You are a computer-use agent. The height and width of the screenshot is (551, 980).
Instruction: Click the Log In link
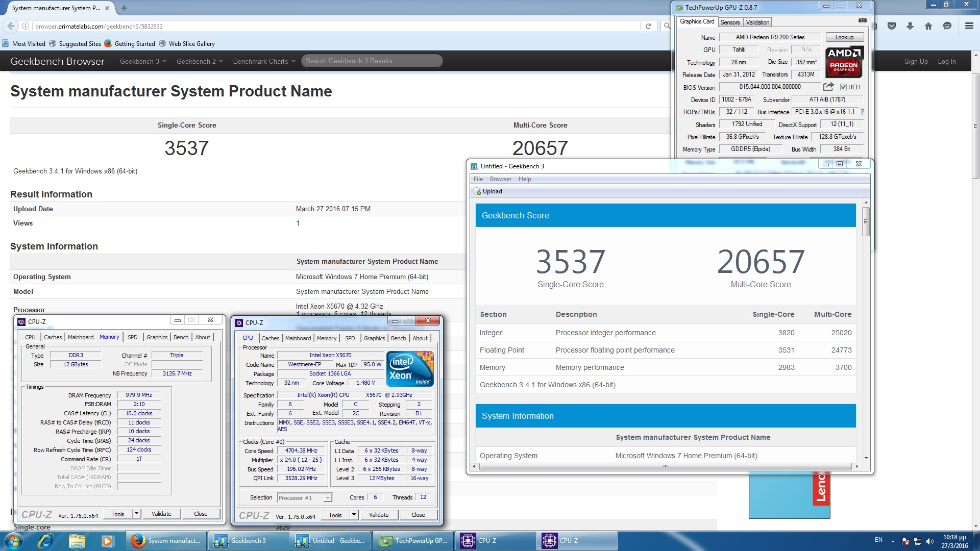[946, 61]
